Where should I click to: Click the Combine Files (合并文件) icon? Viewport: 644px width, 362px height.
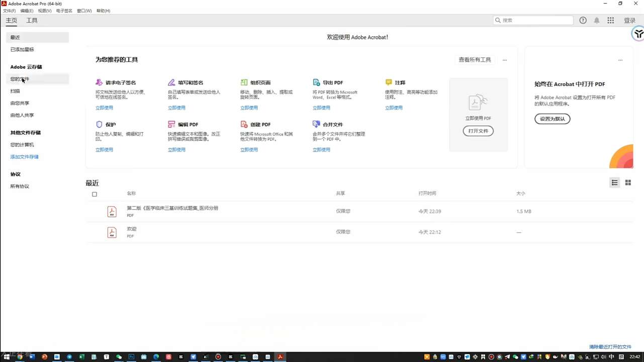coord(316,124)
